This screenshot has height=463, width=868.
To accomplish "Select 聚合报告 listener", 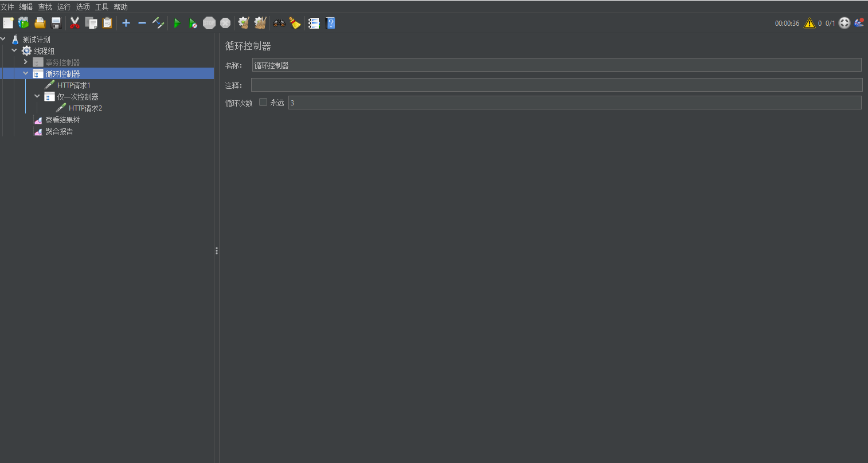I will pyautogui.click(x=59, y=131).
